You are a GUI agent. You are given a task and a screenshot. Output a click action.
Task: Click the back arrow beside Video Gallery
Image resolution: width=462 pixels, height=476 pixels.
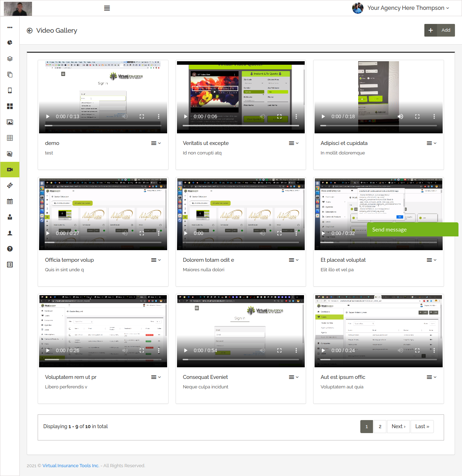coord(30,31)
